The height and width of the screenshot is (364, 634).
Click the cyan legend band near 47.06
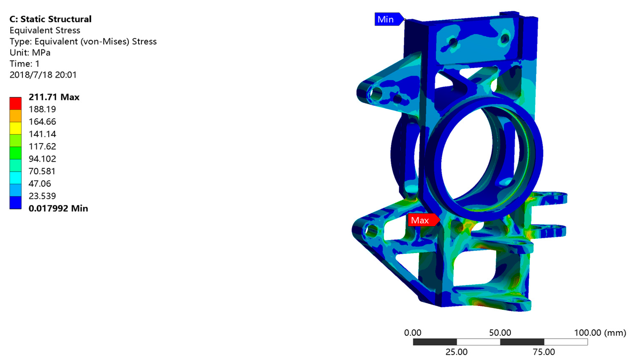[16, 177]
